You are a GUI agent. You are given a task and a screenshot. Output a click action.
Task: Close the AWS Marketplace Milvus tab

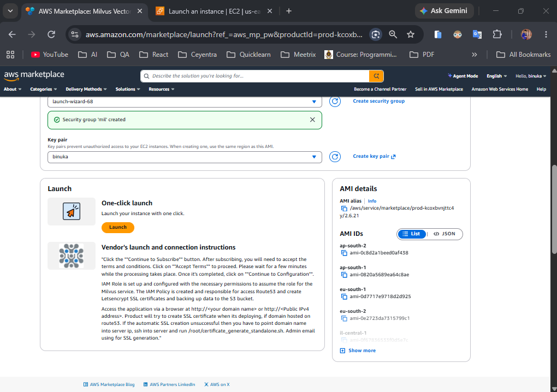point(140,11)
